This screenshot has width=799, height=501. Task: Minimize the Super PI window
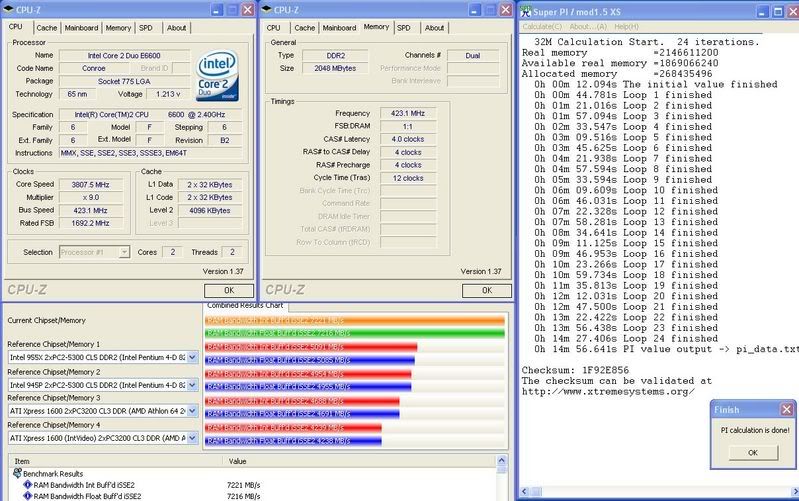[763, 11]
